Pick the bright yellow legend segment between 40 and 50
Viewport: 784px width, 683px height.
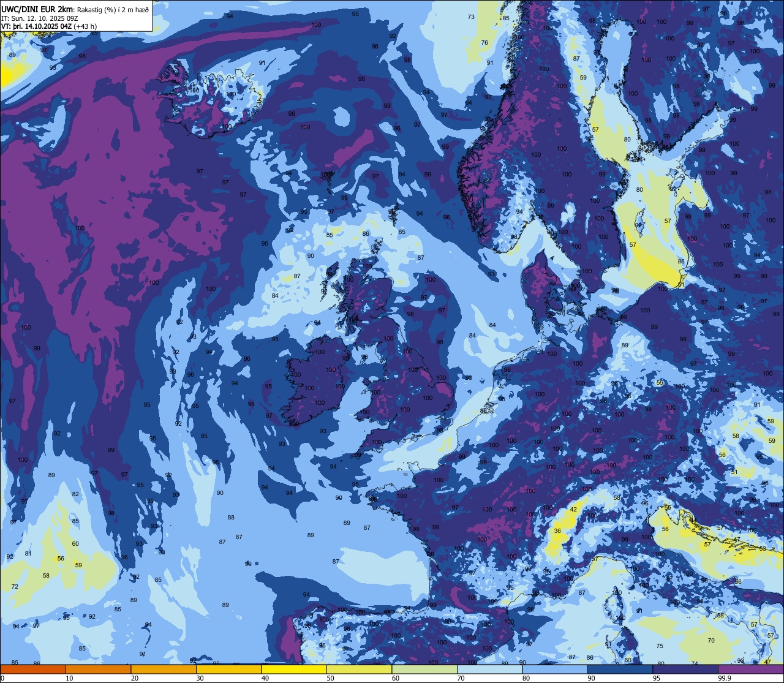(x=294, y=669)
